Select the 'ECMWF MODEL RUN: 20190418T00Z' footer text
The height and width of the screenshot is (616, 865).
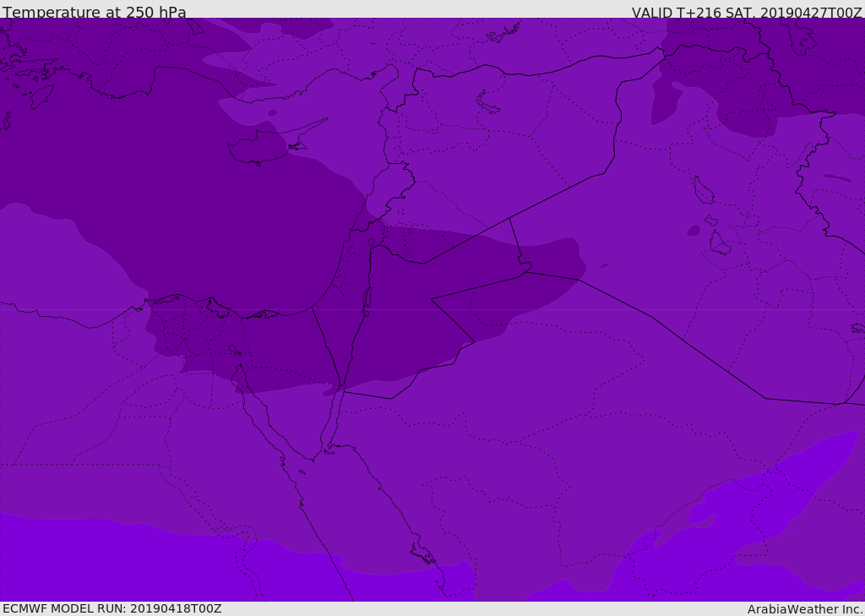112,608
